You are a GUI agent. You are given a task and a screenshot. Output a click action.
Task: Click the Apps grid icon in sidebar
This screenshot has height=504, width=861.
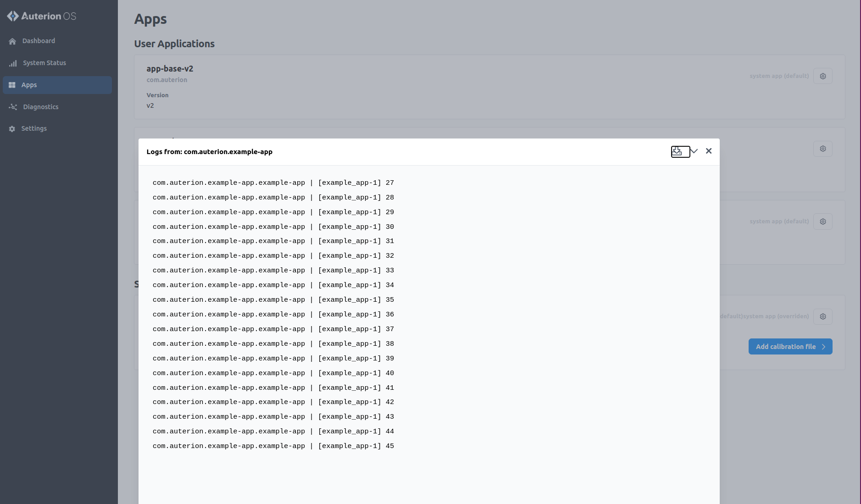[x=12, y=85]
